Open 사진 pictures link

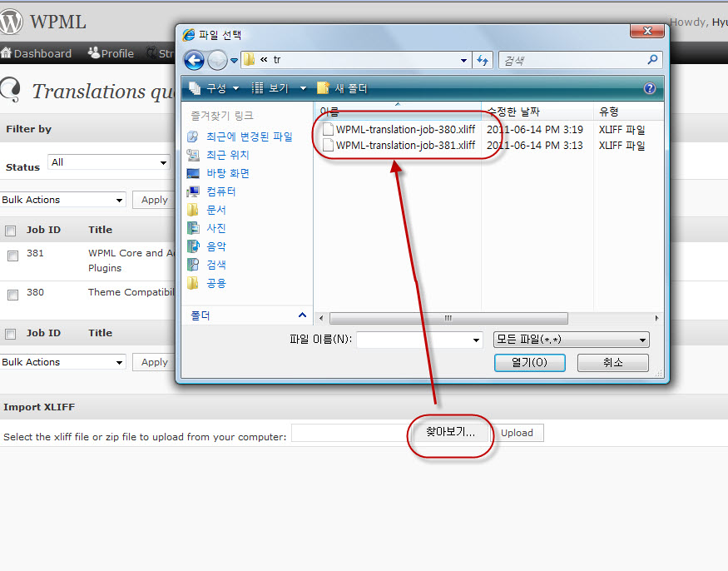coord(215,228)
